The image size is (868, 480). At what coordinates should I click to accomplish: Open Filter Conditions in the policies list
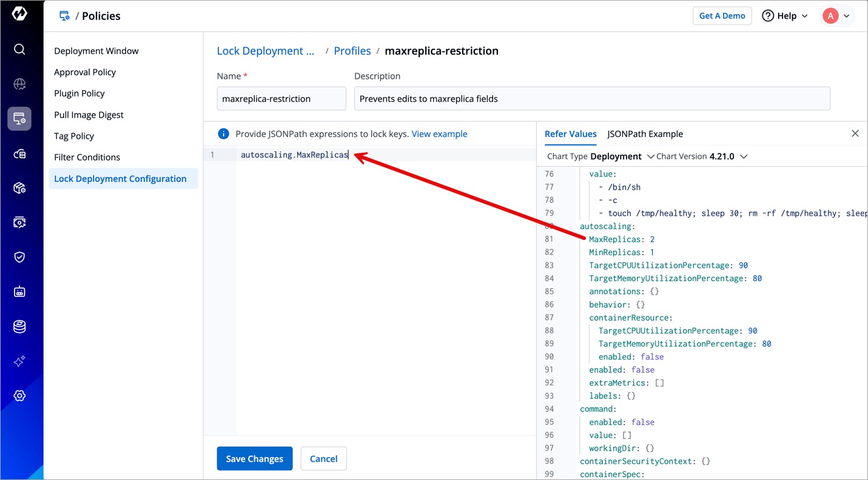point(87,157)
